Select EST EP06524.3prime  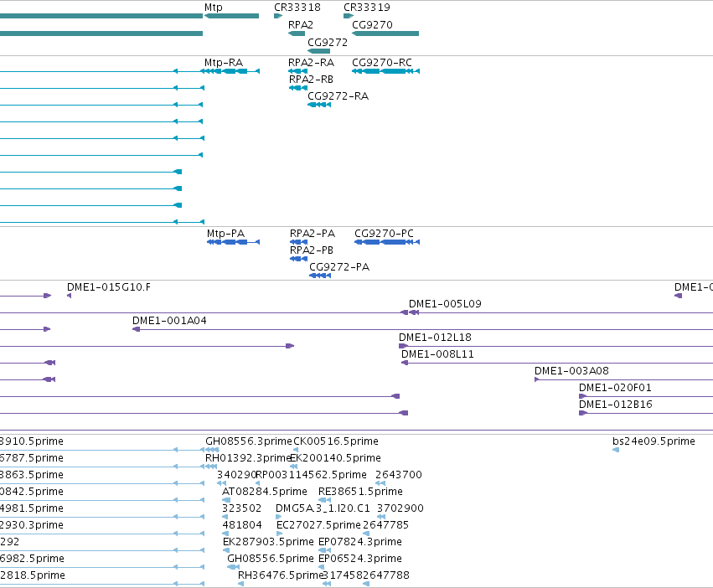point(359,559)
